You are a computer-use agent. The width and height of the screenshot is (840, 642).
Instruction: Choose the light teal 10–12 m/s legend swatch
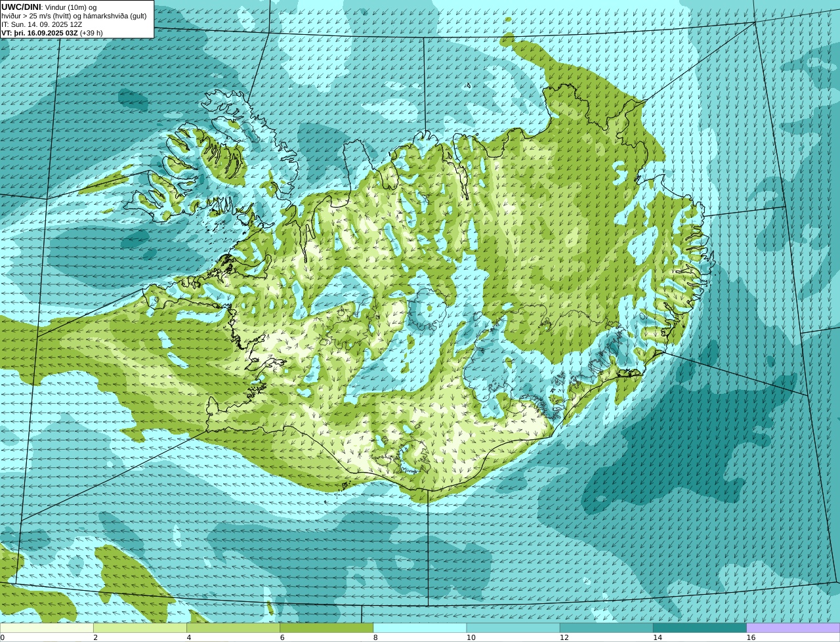pyautogui.click(x=513, y=628)
